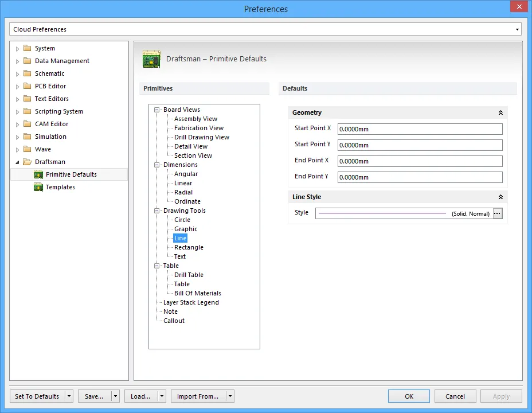Click the Draftsman header page icon
The image size is (532, 413).
pos(152,59)
